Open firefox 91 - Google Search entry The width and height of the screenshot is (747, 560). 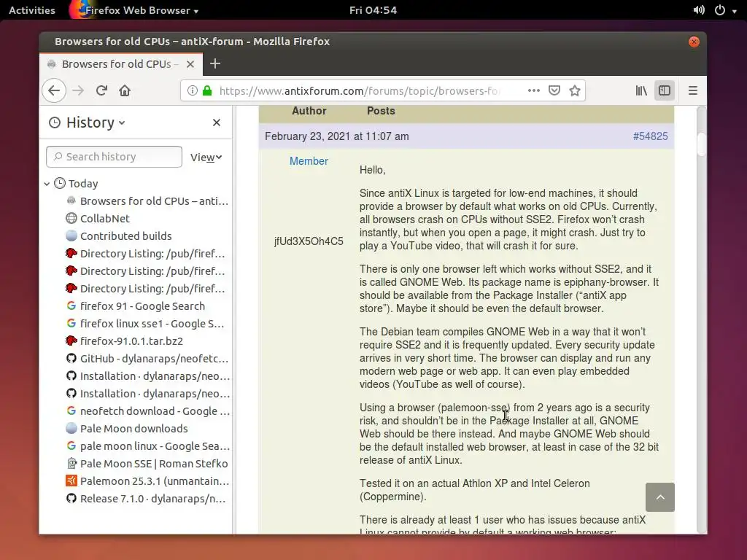136,306
